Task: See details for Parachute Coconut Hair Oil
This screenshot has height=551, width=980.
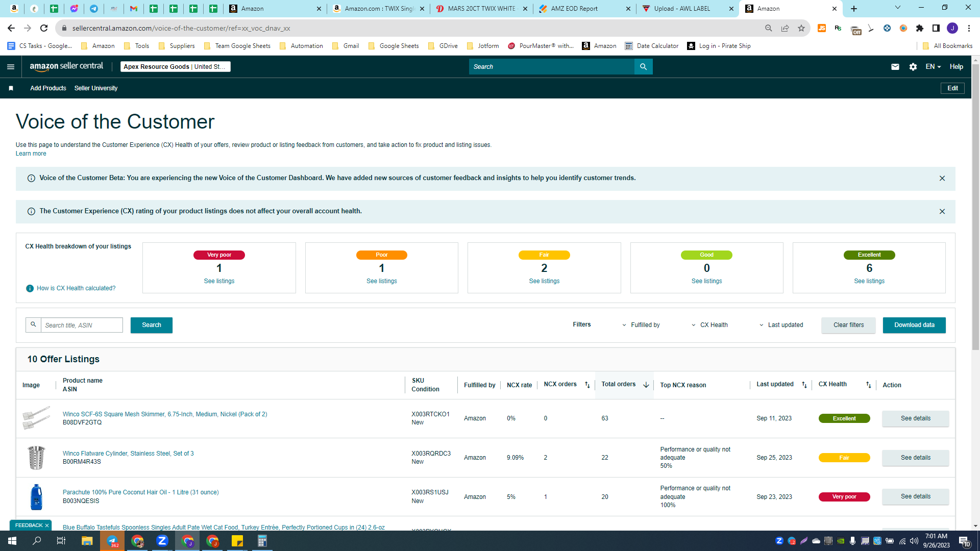Action: [x=915, y=497]
